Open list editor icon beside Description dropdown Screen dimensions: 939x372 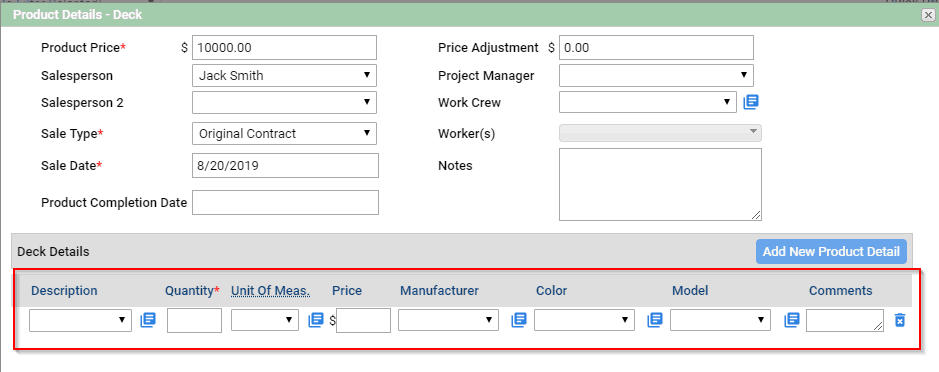148,320
